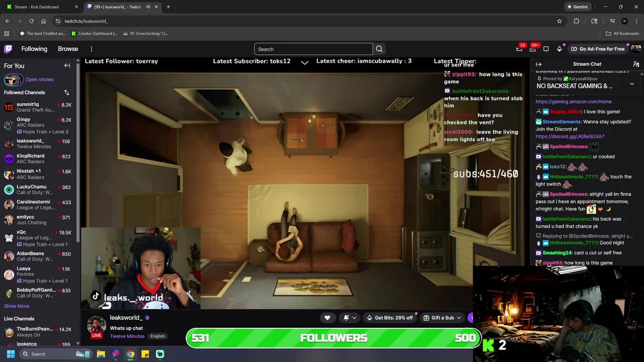Click chat username battlefront2akaramz saying ur cooked
The image size is (644, 362).
[x=566, y=156]
